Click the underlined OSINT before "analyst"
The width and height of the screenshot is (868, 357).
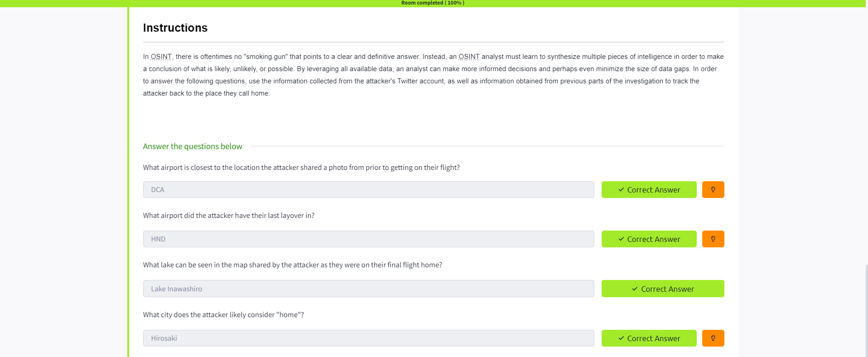(468, 57)
